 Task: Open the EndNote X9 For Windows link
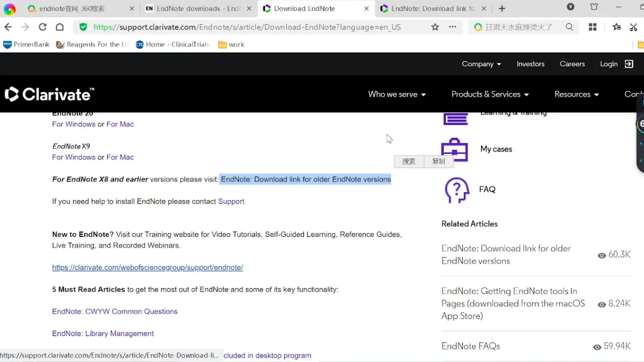[x=74, y=157]
